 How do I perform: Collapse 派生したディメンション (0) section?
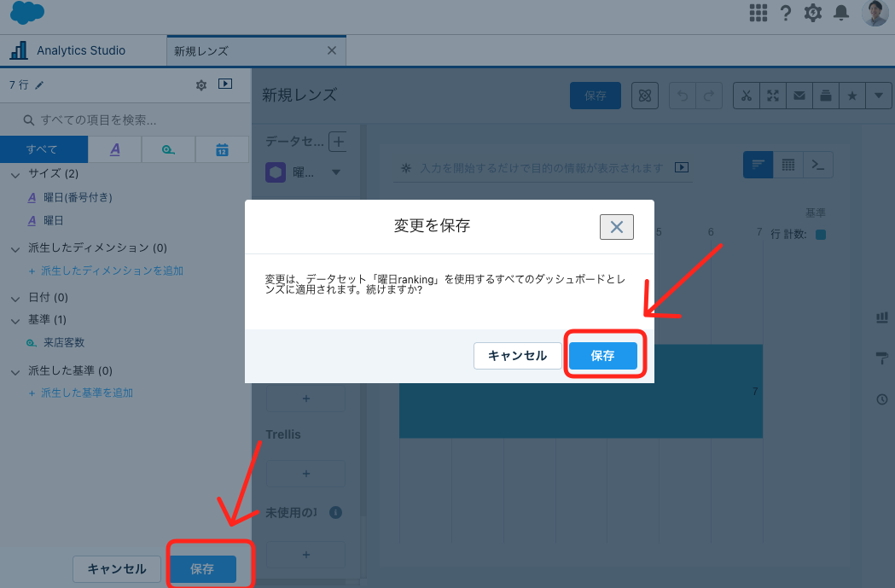coord(15,249)
